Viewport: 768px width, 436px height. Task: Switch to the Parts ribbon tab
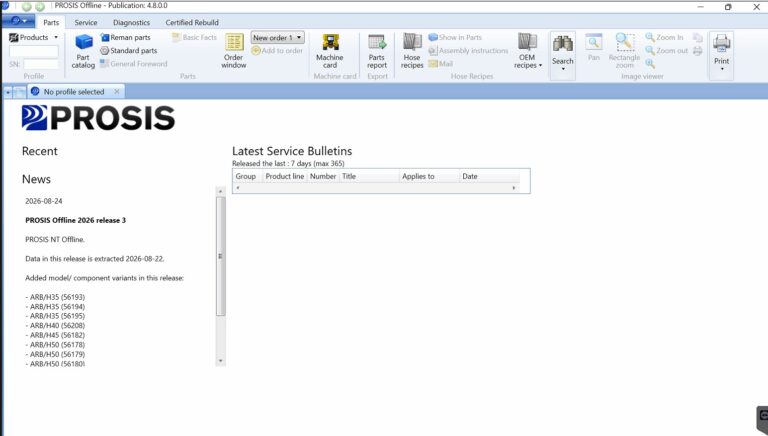click(x=51, y=23)
